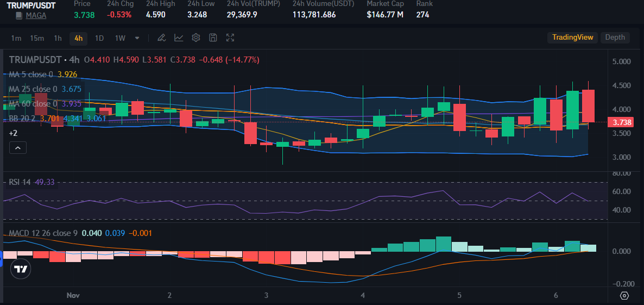This screenshot has width=644, height=305.
Task: Switch to TradingView chart view
Action: [x=572, y=38]
